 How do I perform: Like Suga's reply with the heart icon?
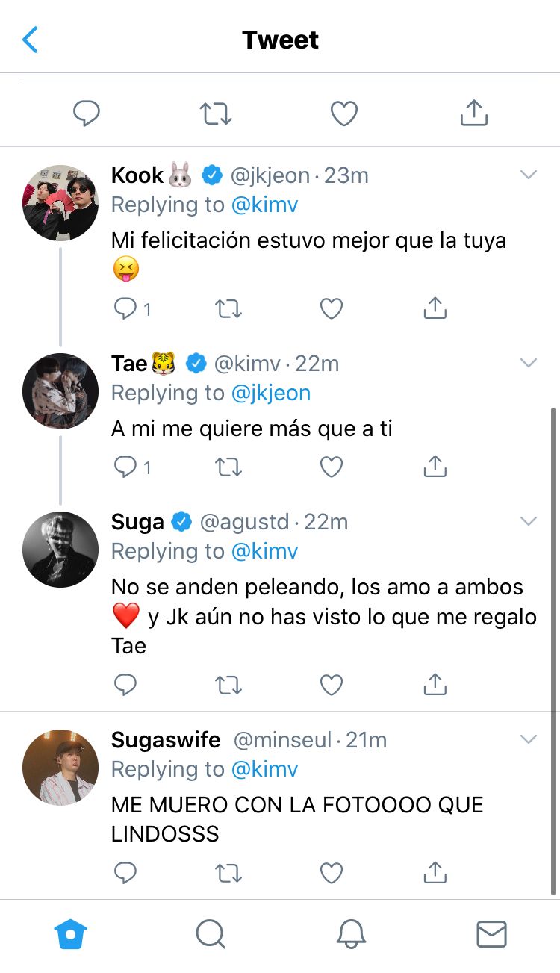[x=331, y=685]
